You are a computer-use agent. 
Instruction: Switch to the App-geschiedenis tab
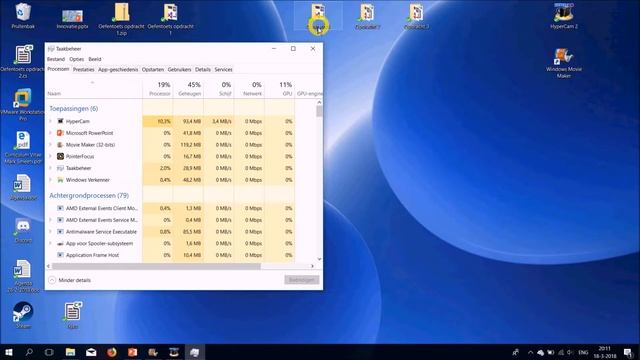118,70
